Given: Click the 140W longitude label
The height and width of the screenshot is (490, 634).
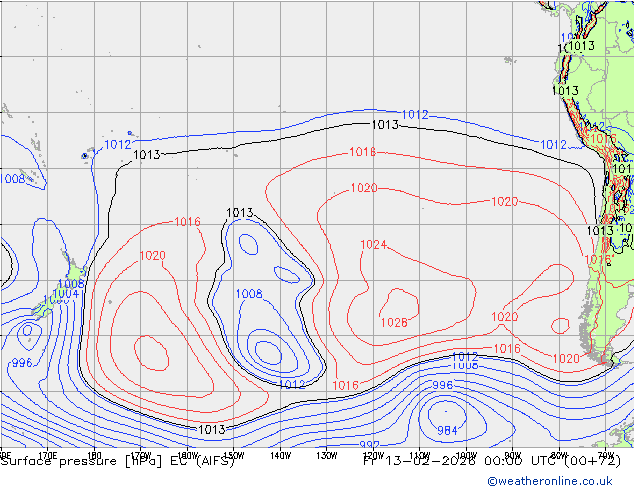Looking at the screenshot, I should coord(280,456).
